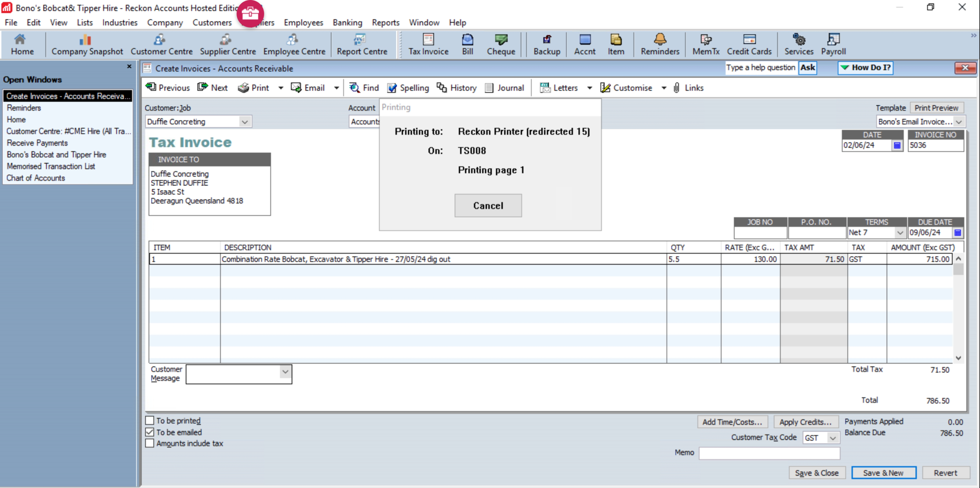Click Add Time/Costs button
This screenshot has height=488, width=980.
(732, 422)
